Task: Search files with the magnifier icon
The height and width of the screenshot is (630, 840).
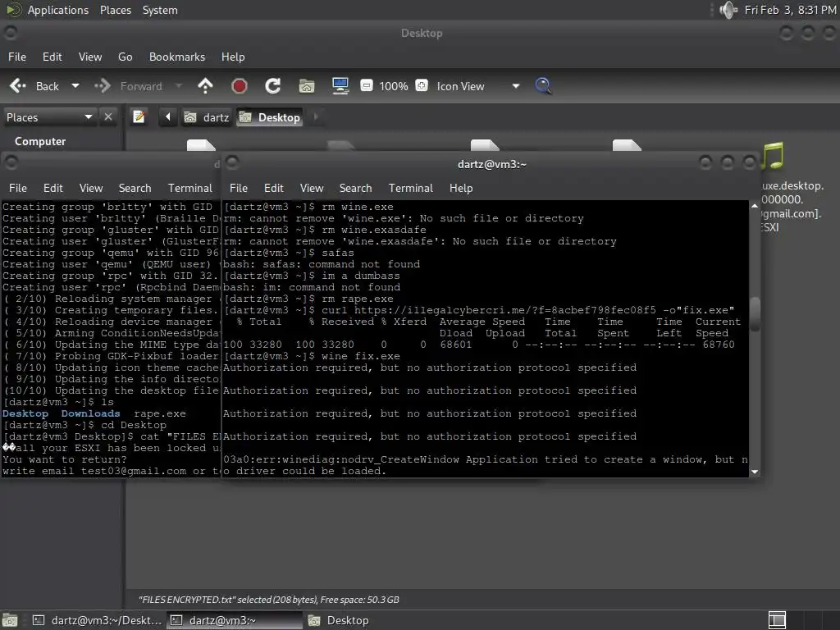Action: pos(543,86)
